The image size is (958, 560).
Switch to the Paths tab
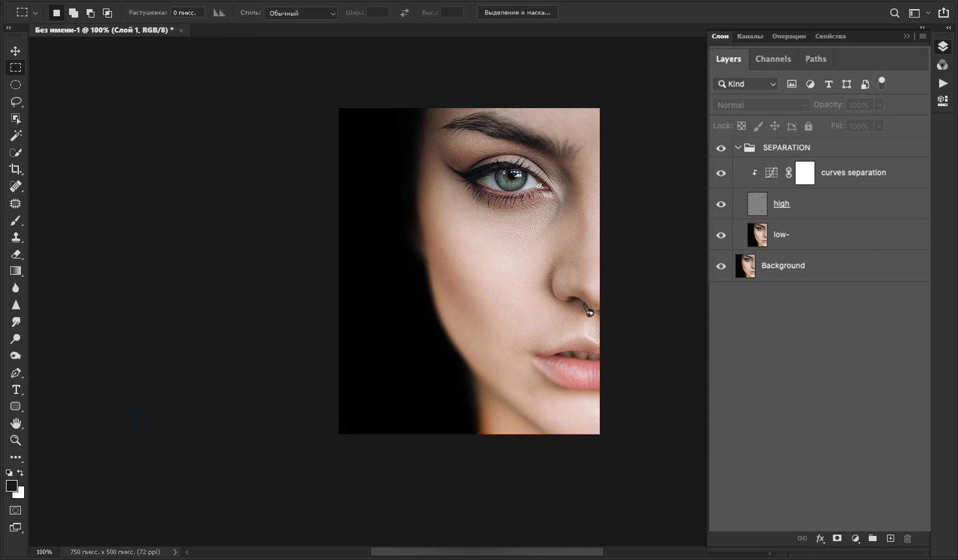click(815, 59)
